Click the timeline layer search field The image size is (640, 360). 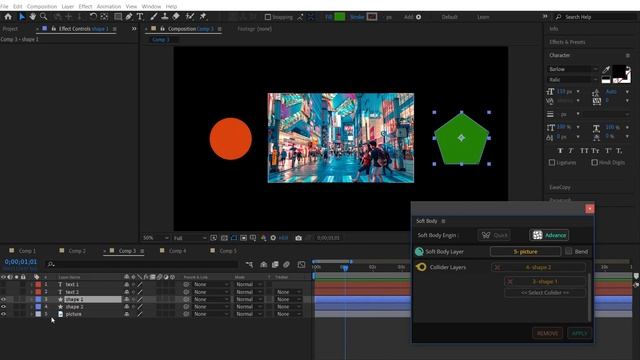pyautogui.click(x=143, y=264)
